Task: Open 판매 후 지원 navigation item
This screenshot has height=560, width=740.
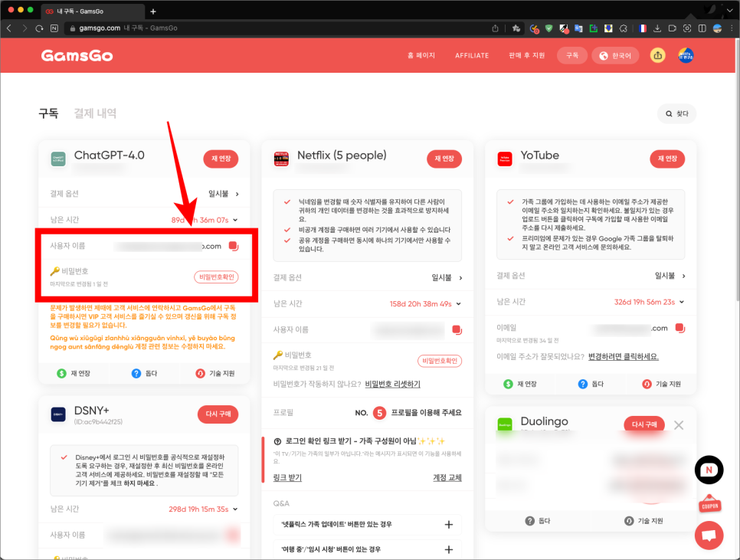Action: click(527, 55)
